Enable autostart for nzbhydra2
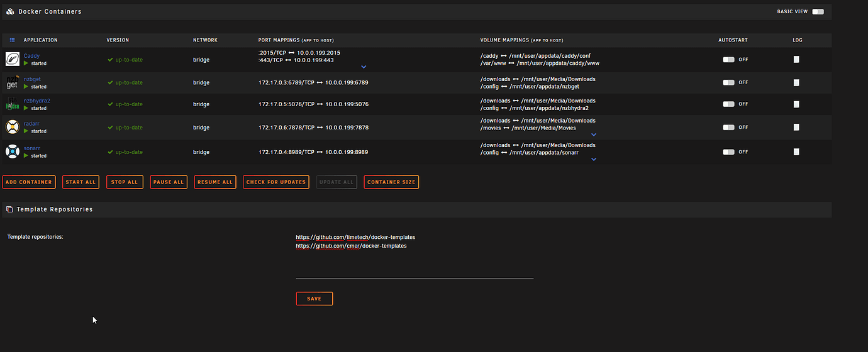 point(728,104)
